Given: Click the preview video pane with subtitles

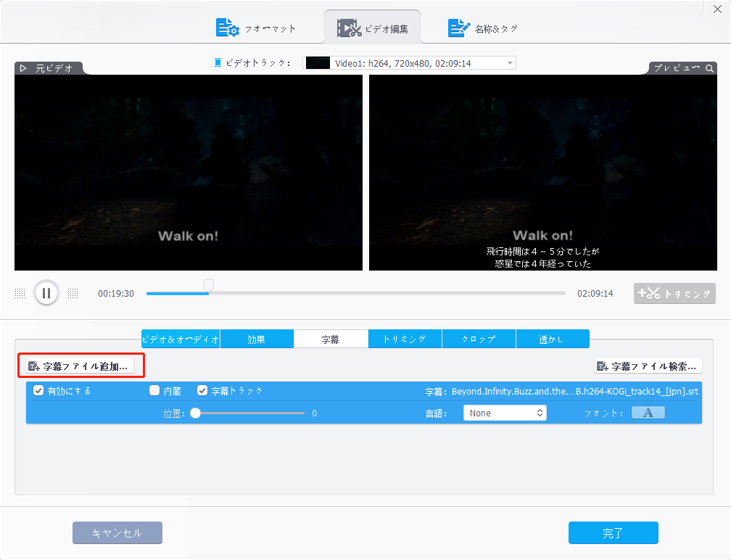Looking at the screenshot, I should (x=543, y=173).
